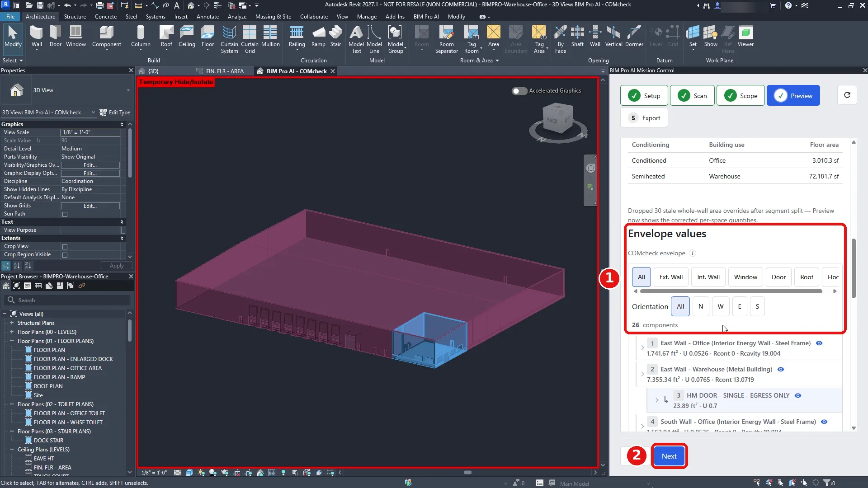
Task: Open FLOOR PLAN - OFFICE AREA view
Action: click(x=68, y=368)
